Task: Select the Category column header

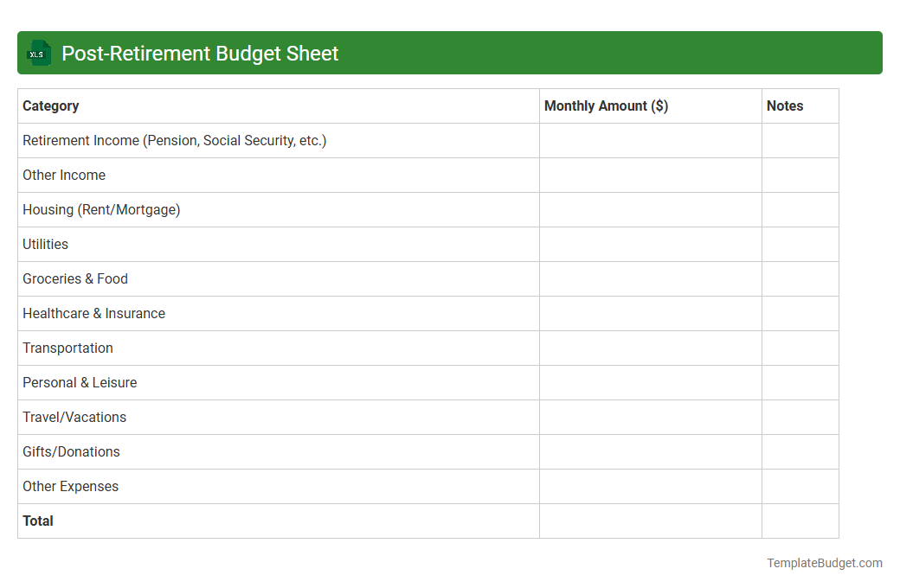Action: [x=50, y=105]
